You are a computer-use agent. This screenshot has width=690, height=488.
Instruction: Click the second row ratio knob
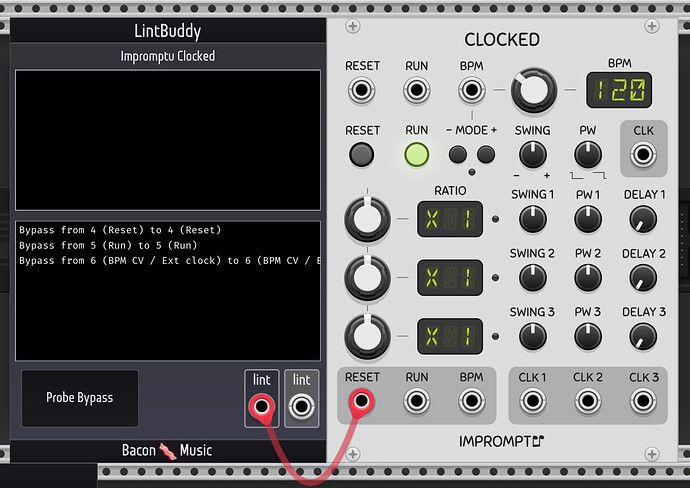click(367, 278)
